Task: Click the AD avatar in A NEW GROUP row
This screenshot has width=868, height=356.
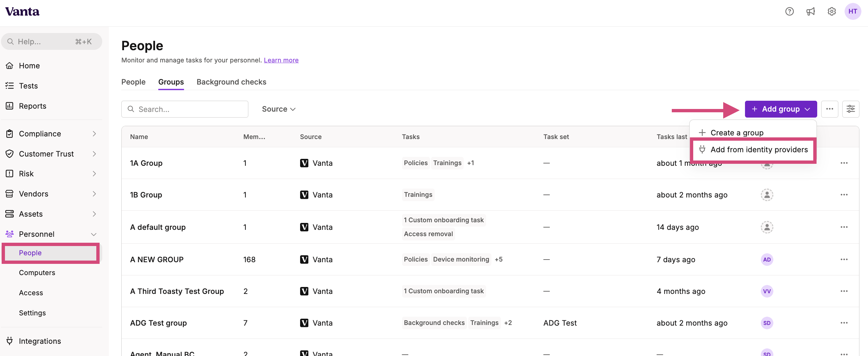Action: (766, 260)
